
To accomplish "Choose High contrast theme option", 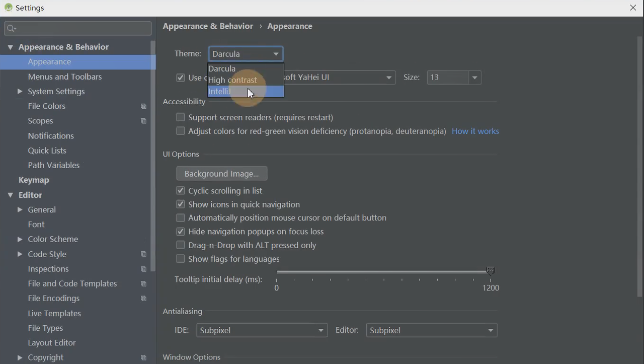I will click(232, 80).
